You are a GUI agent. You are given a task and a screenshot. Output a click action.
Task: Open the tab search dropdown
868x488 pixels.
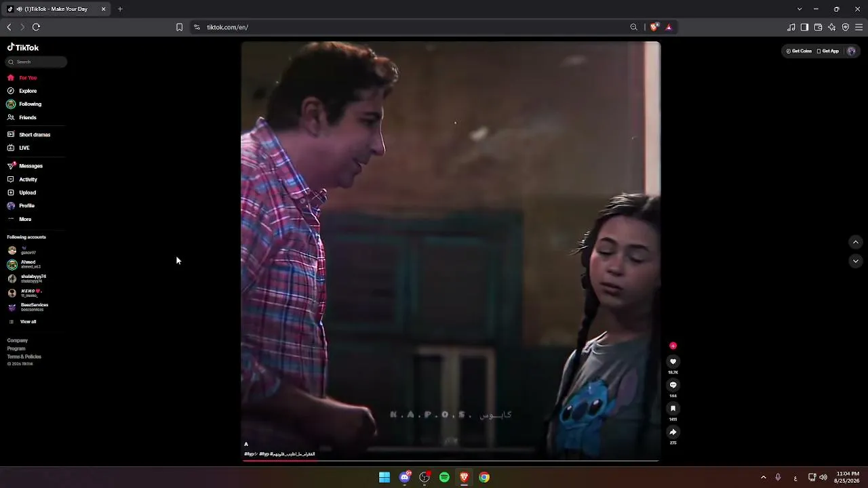coord(800,9)
